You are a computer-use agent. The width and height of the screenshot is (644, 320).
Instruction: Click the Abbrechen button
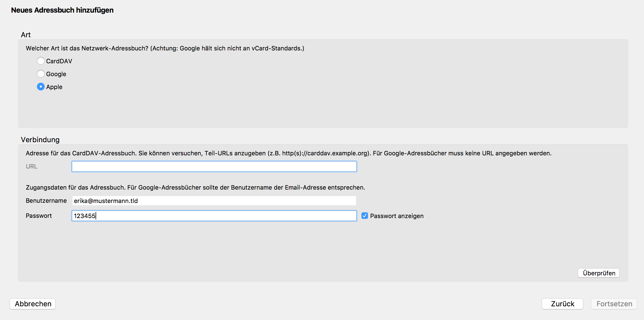point(33,304)
